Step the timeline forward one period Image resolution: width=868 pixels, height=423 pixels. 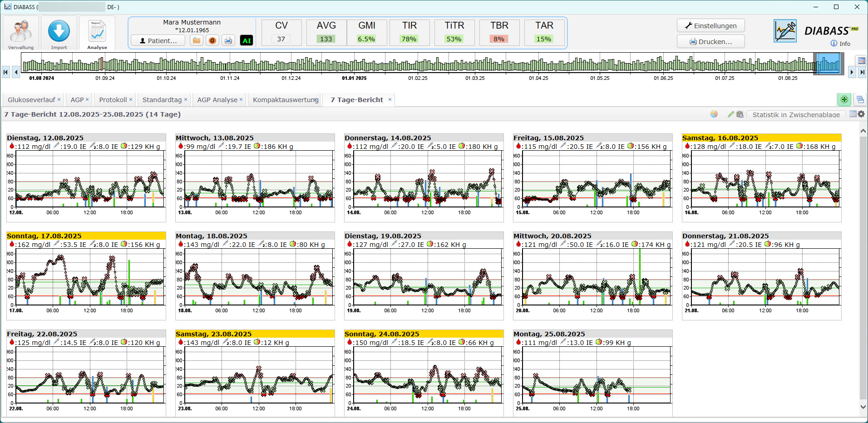click(x=852, y=72)
